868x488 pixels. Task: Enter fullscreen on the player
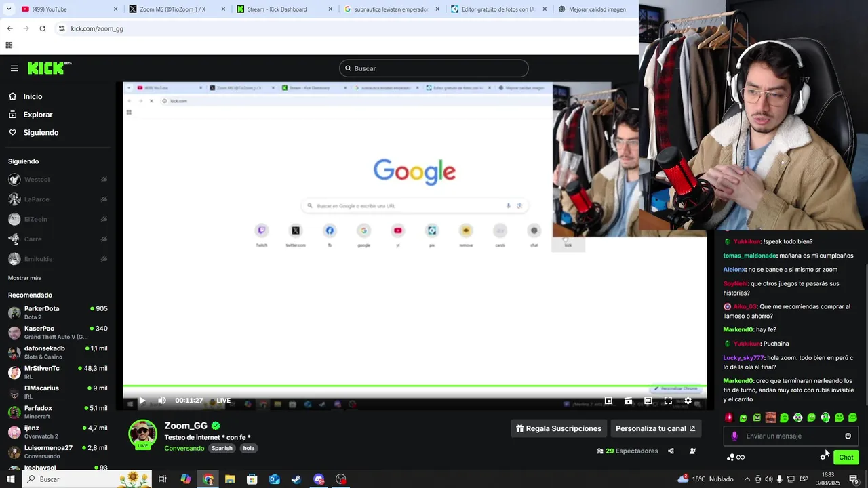[x=668, y=401]
